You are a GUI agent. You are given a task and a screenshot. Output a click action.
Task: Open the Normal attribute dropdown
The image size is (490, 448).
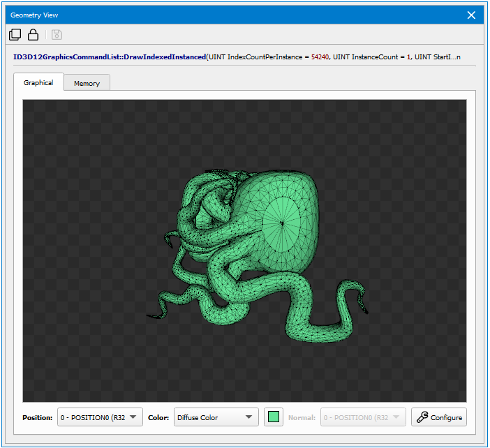pos(362,417)
